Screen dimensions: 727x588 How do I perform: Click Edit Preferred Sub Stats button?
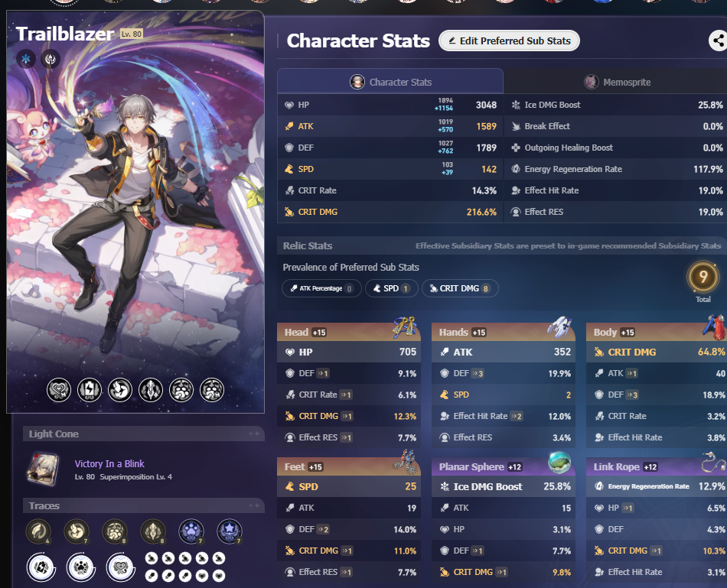tap(509, 41)
